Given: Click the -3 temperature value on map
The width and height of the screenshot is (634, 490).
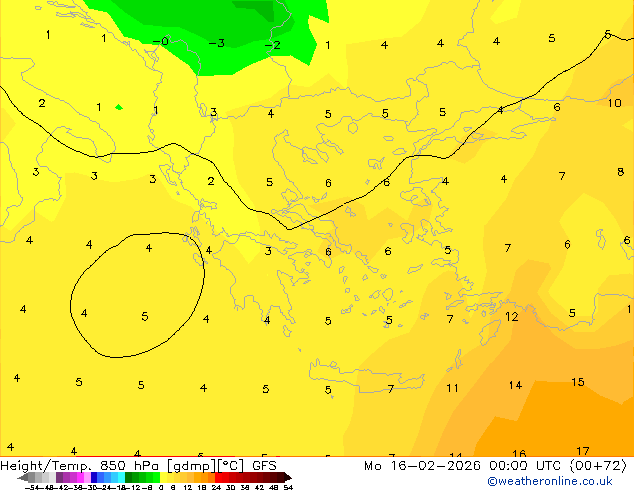Looking at the screenshot, I should click(x=217, y=43).
